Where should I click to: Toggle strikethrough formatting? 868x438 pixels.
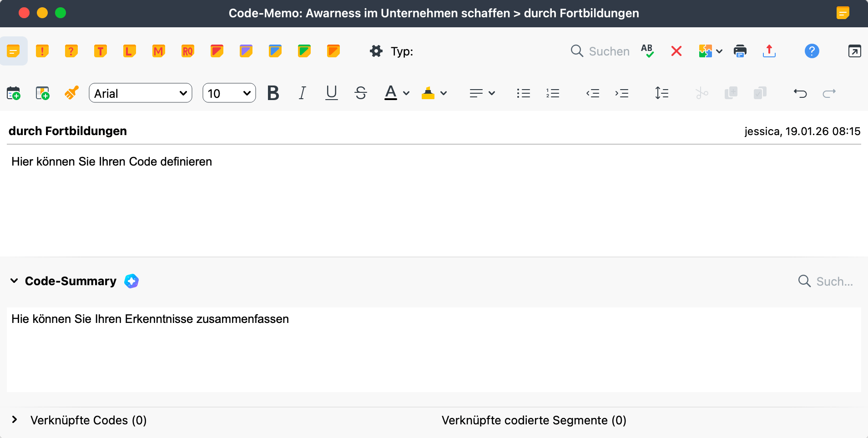361,93
